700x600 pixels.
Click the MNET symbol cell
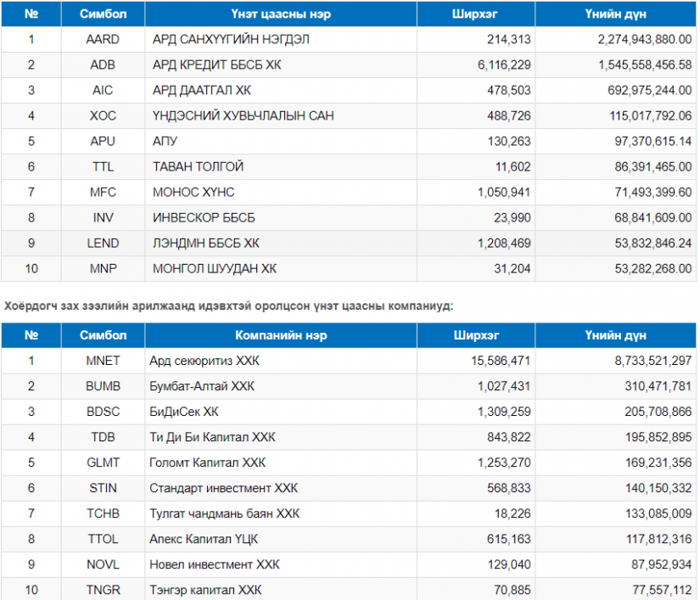click(103, 361)
